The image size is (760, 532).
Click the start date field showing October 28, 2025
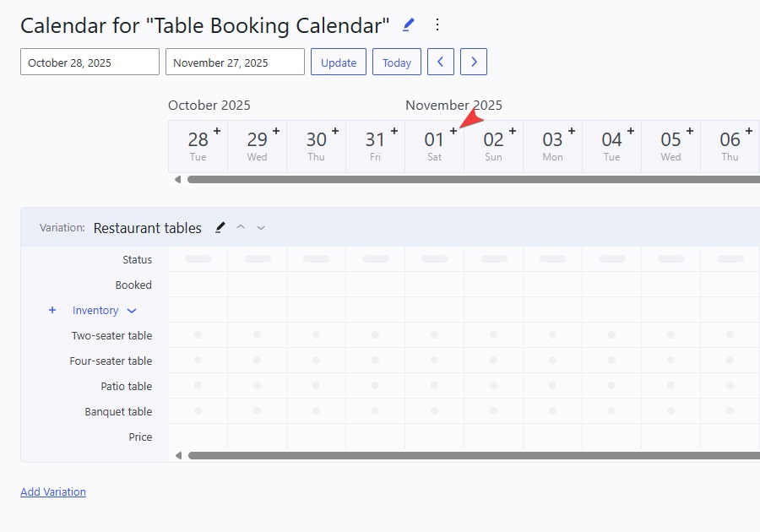(89, 61)
